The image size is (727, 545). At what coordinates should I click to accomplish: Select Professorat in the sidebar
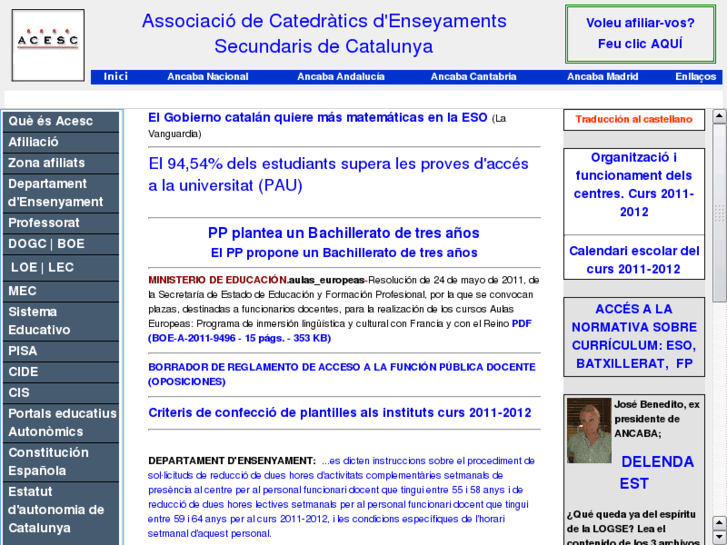61,223
